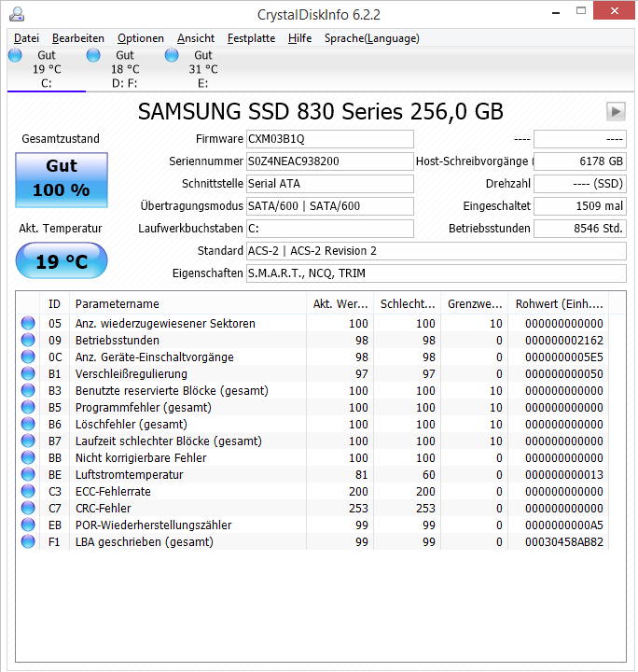Open the Bearbeiten menu
Screen dimensions: 638x672
78,38
